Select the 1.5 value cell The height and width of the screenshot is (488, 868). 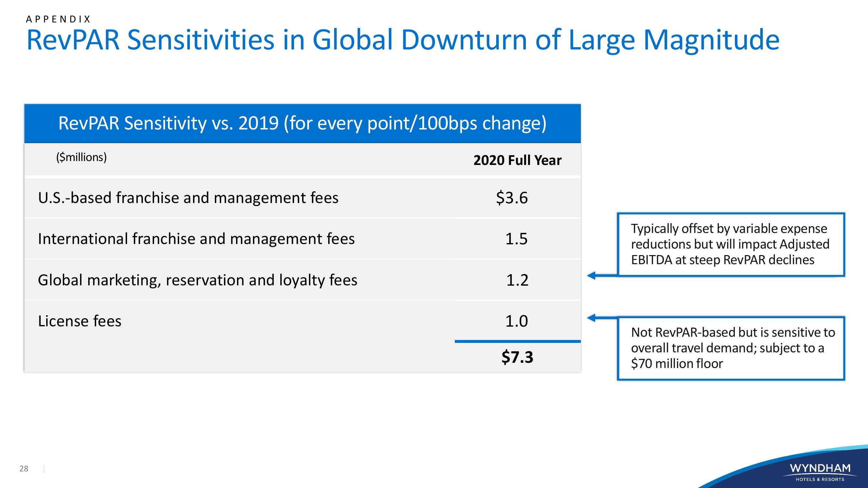(517, 239)
